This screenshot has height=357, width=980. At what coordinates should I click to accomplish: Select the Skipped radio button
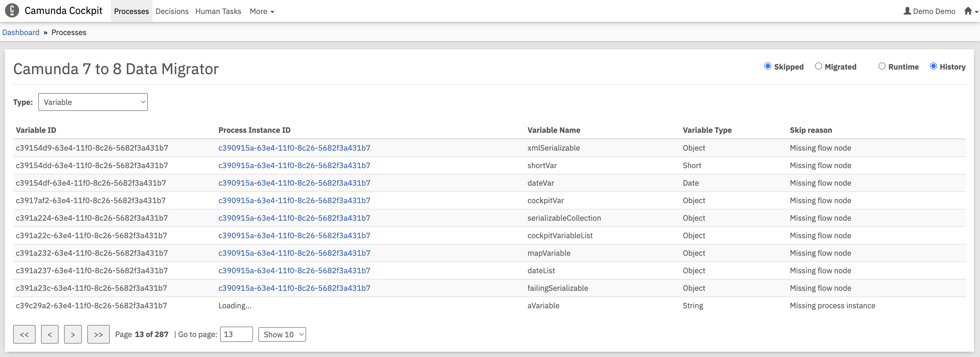pyautogui.click(x=768, y=66)
